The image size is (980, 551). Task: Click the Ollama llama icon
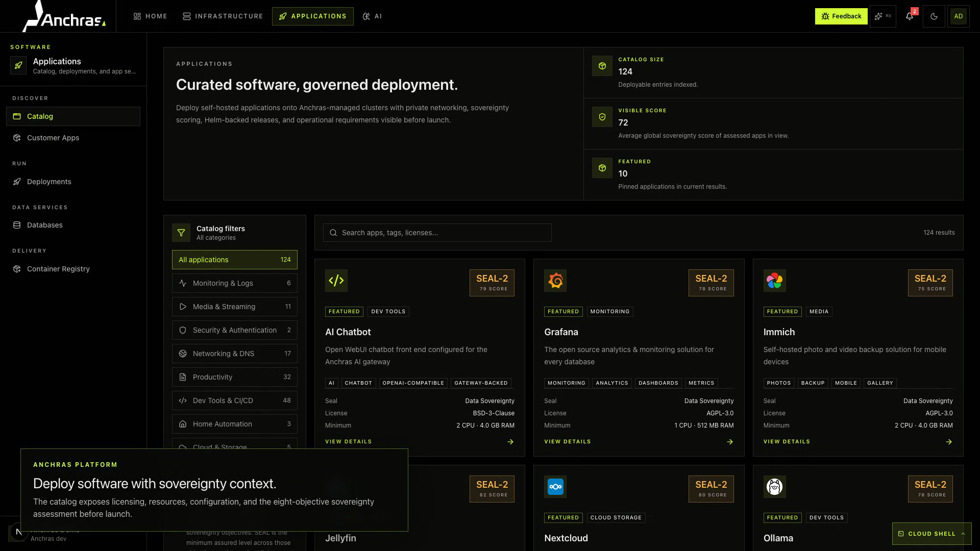(x=774, y=487)
